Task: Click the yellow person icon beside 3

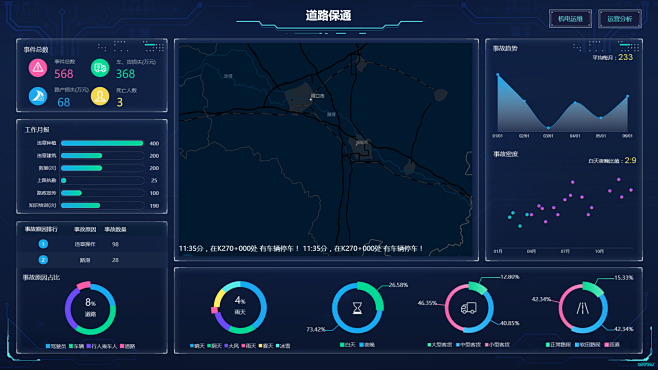Action: tap(100, 96)
